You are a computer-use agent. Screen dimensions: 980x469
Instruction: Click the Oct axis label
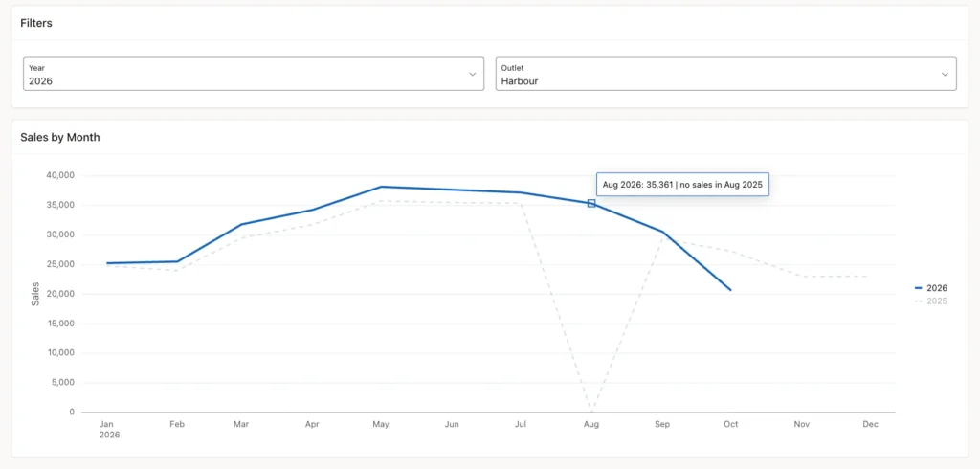point(730,424)
